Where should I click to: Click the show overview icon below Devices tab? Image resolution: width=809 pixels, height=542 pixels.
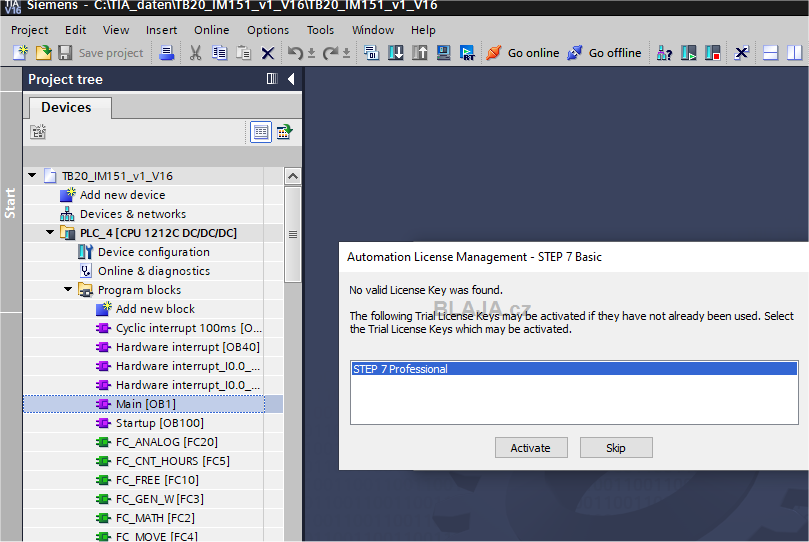(x=38, y=133)
